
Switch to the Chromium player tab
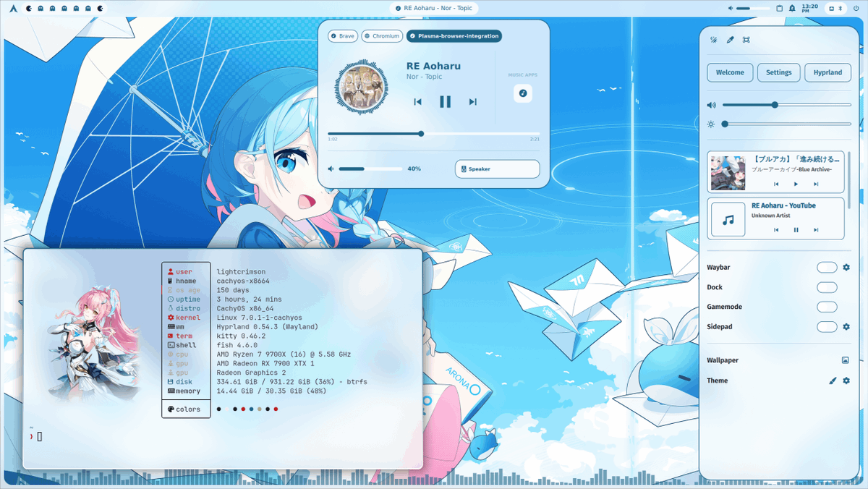382,35
